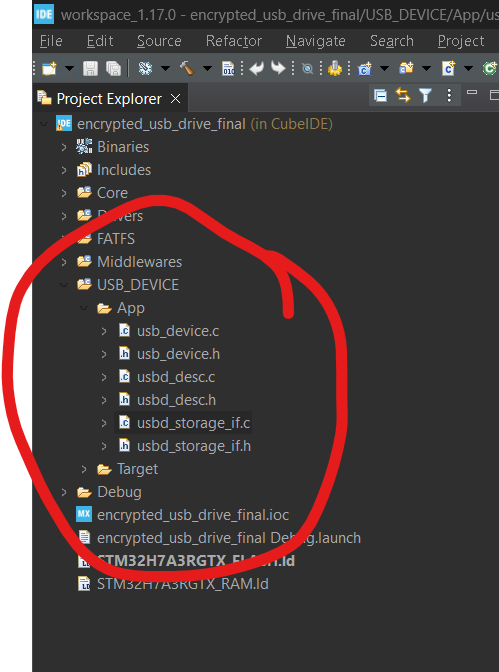
Task: Open the Search menu
Action: pyautogui.click(x=392, y=41)
